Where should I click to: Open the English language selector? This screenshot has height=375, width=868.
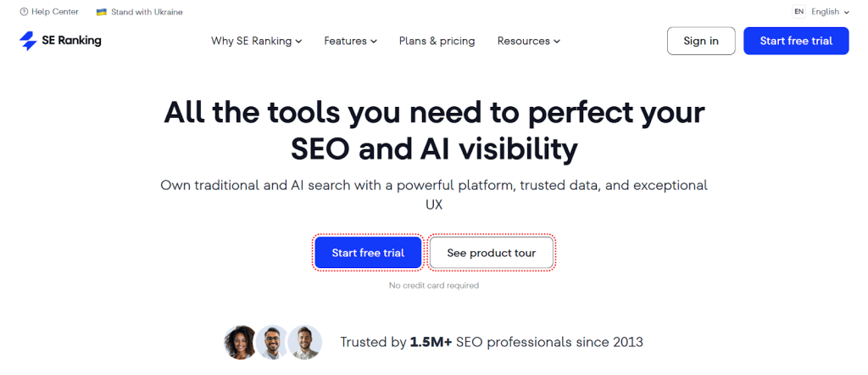click(830, 12)
